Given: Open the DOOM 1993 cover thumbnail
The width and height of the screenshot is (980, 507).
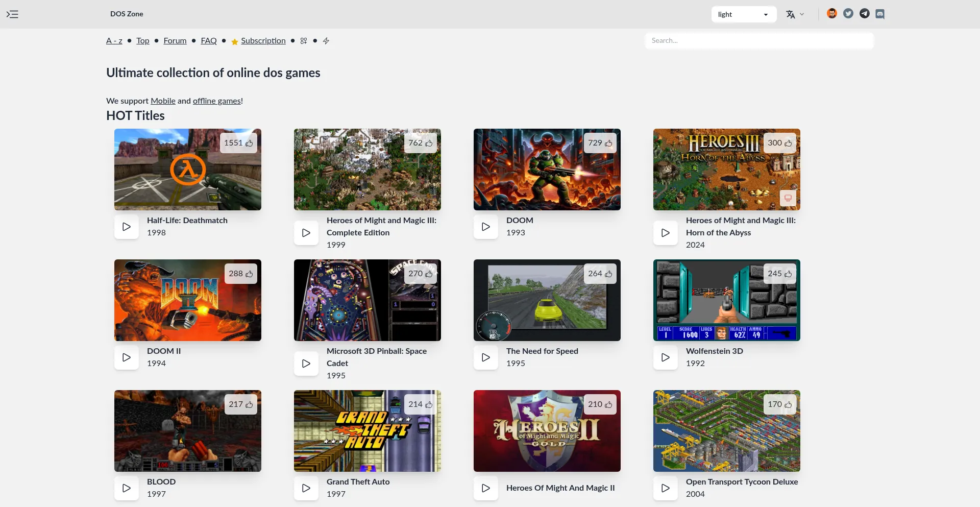Looking at the screenshot, I should click(x=547, y=170).
